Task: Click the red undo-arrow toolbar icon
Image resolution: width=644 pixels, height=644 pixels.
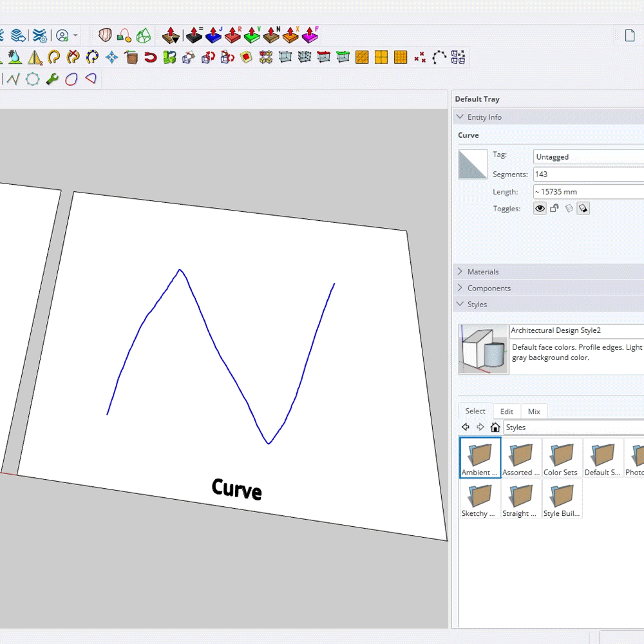Action: (x=150, y=58)
